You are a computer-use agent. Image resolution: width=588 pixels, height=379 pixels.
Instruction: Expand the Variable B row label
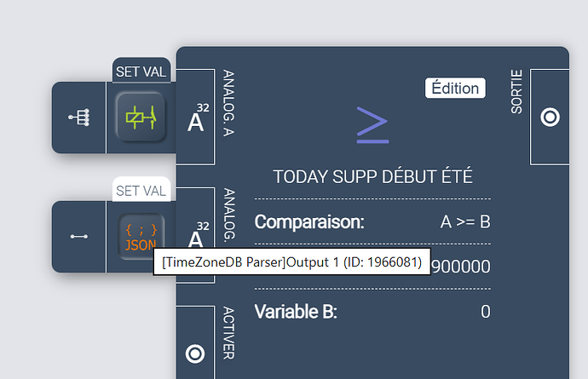[x=296, y=312]
